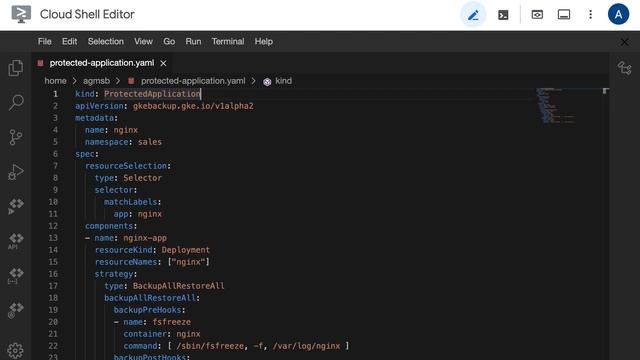The width and height of the screenshot is (640, 360).
Task: Open the View menu
Action: tap(143, 42)
